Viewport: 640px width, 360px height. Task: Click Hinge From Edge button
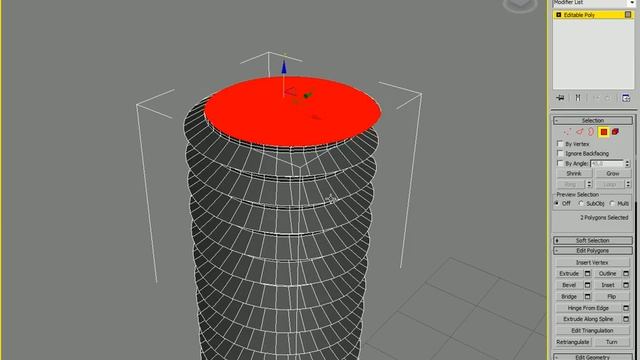pos(588,308)
